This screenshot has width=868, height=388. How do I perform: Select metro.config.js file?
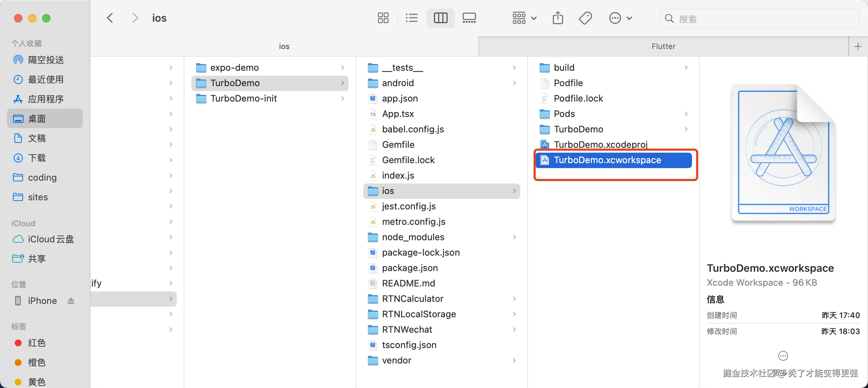tap(442, 222)
